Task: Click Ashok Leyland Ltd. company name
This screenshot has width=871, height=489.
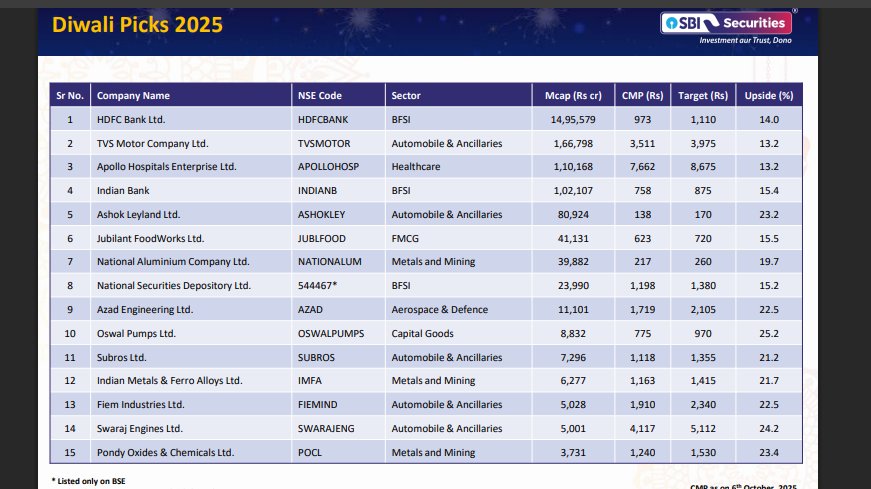Action: point(138,214)
